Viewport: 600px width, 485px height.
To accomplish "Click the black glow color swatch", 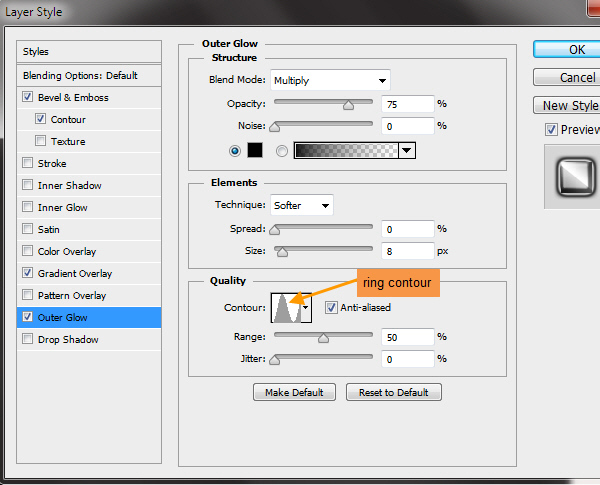I will (254, 150).
